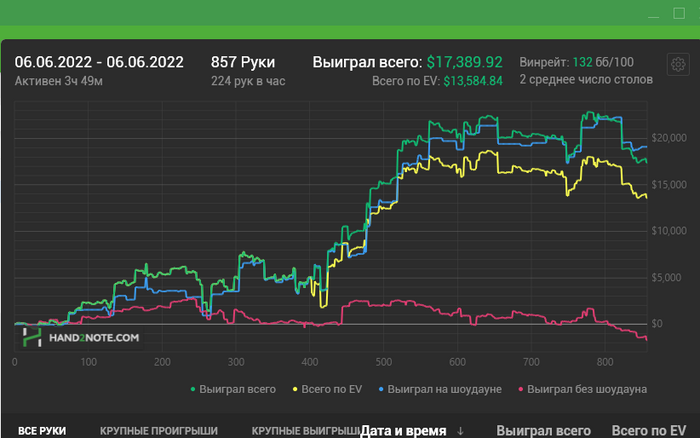The width and height of the screenshot is (700, 438).
Task: Switch to the 'КРУПНЫЕ ПРОИГРЫШИ' tab
Action: [x=159, y=431]
